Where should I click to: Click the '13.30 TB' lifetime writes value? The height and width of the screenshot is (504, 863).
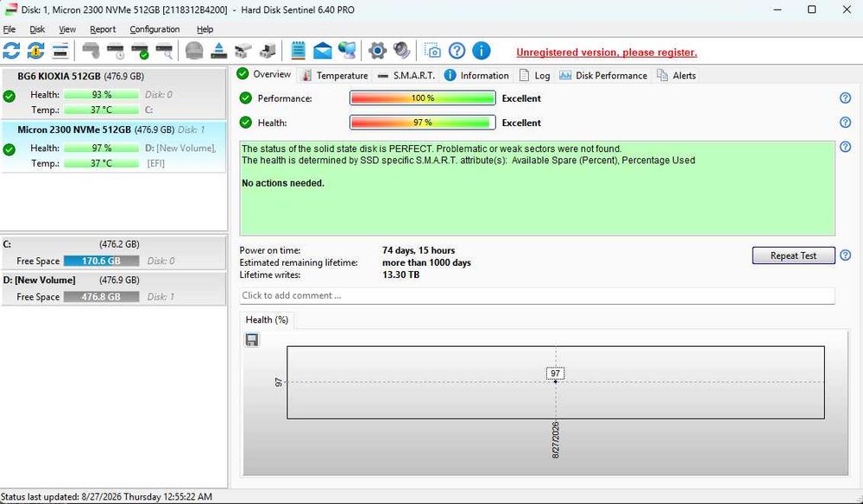pos(400,274)
